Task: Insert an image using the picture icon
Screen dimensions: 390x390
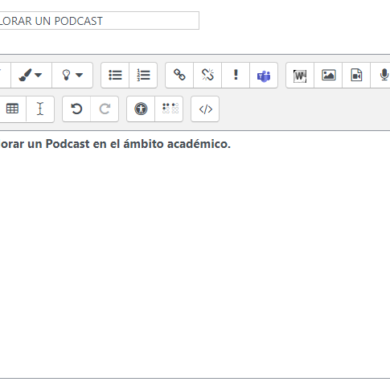Action: tap(328, 75)
